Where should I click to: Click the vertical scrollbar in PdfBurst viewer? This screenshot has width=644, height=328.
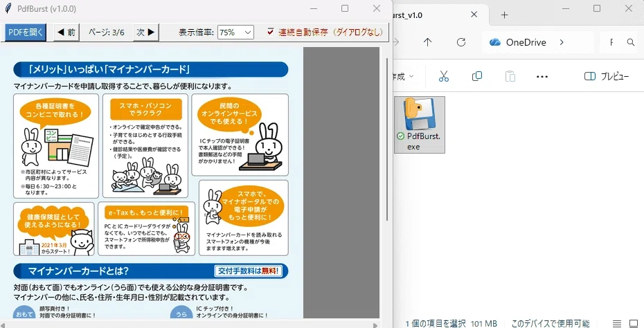click(x=386, y=139)
